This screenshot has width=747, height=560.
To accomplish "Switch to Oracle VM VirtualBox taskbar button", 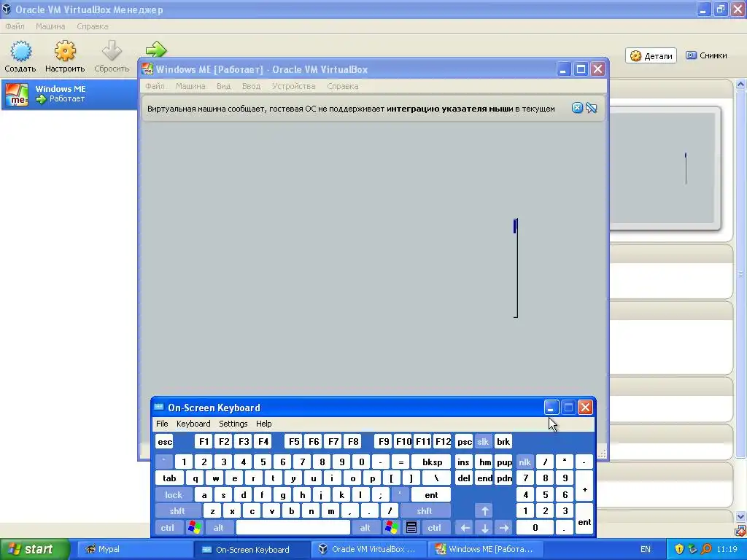I will coord(368,549).
